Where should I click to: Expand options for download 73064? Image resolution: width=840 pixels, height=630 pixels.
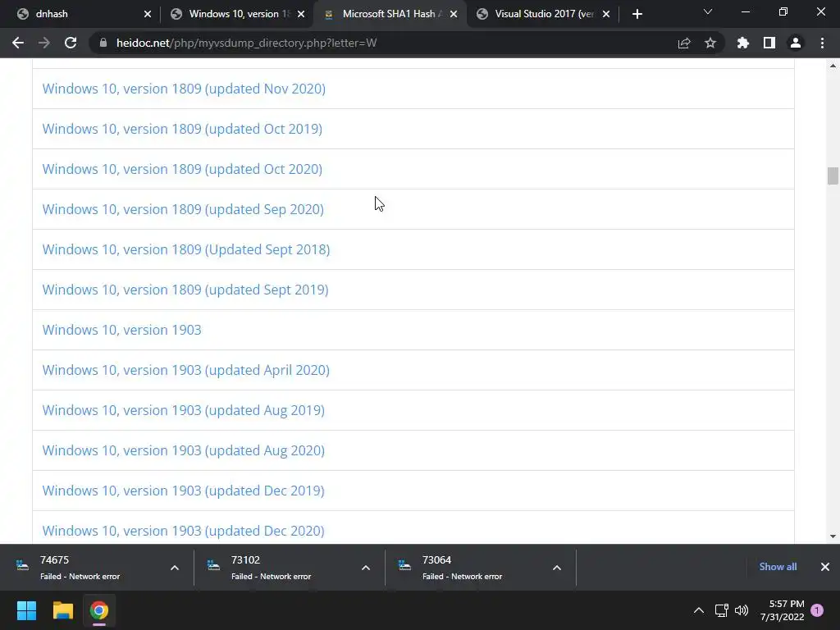tap(557, 568)
